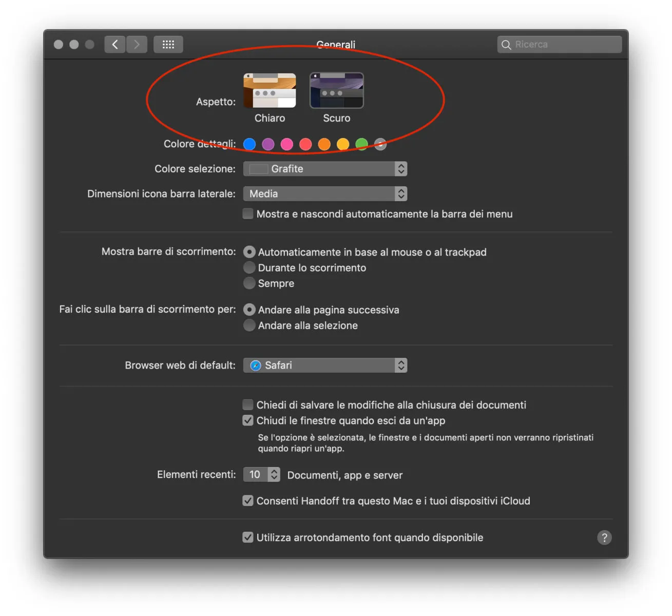672x616 pixels.
Task: Choose the green accent color
Action: [361, 144]
